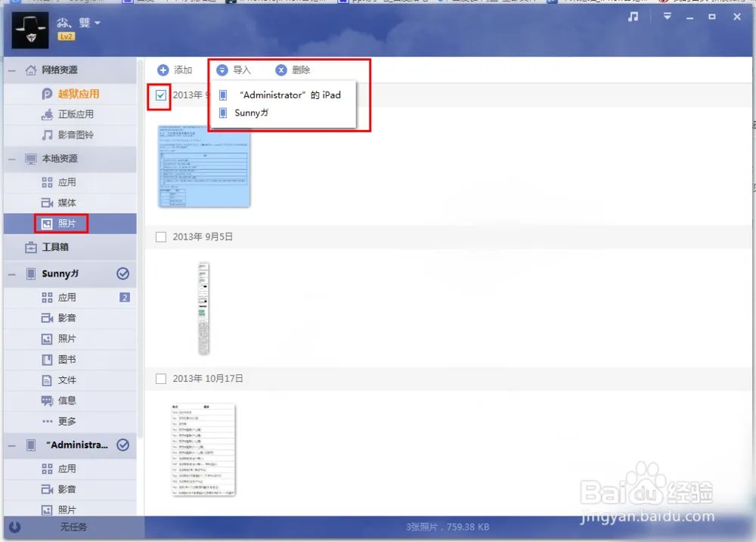Click the music note icon in title bar
756x542 pixels.
point(634,17)
